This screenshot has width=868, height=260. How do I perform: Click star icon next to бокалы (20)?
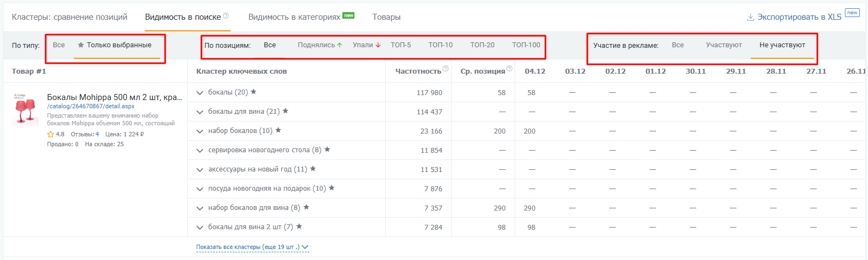pyautogui.click(x=254, y=92)
